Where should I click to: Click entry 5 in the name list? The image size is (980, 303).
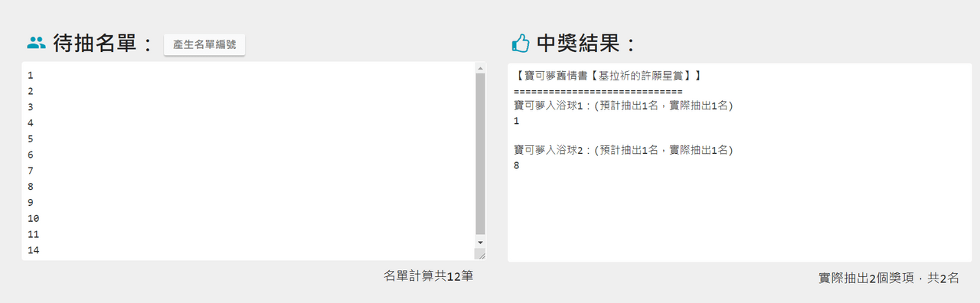pos(30,139)
